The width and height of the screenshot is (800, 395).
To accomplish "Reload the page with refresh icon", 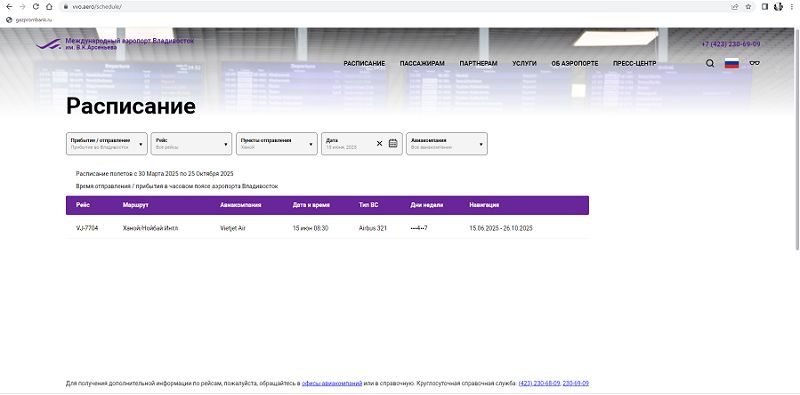I will click(36, 7).
